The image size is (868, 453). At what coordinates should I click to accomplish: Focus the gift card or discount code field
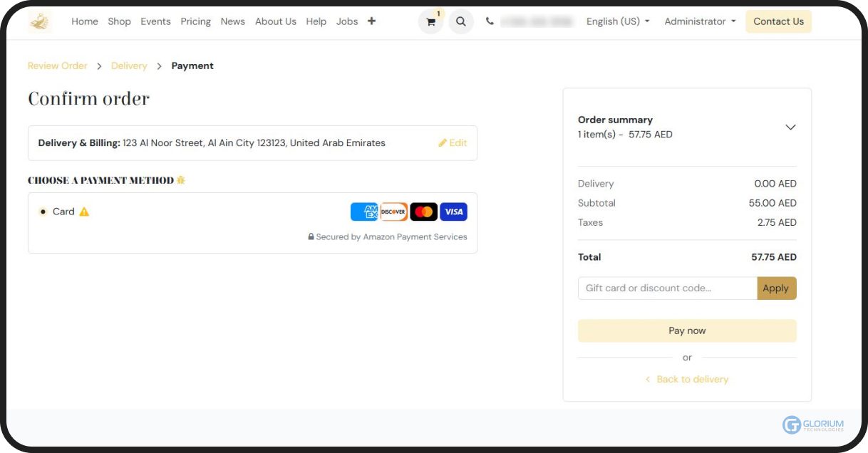[667, 288]
